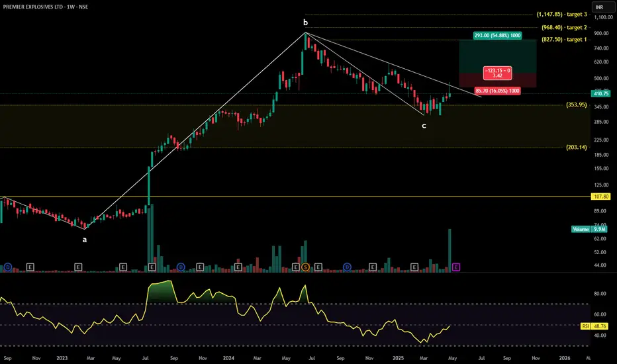The width and height of the screenshot is (617, 364).
Task: Click the 2024 label on time axis
Action: tap(228, 358)
